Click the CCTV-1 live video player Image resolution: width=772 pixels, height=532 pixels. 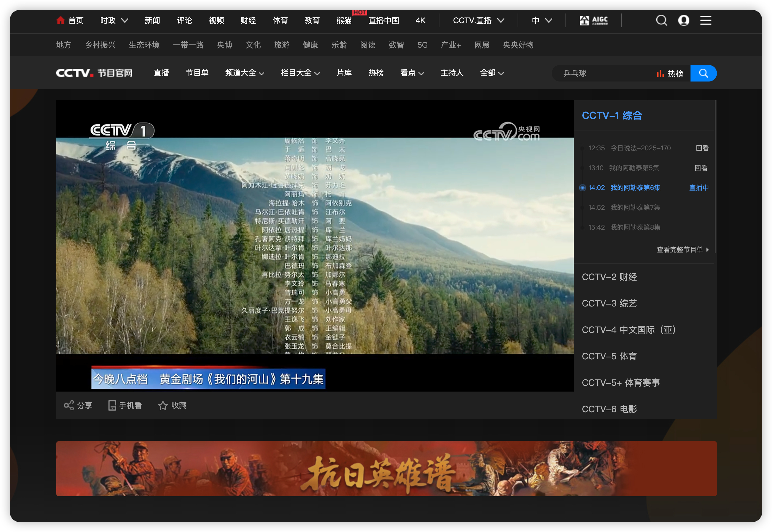click(314, 246)
